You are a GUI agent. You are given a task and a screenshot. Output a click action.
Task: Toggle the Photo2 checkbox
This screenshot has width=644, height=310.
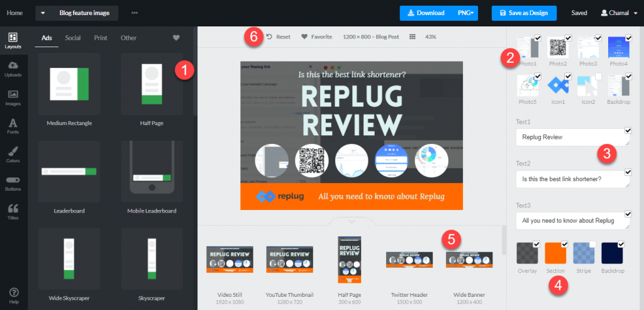(568, 38)
